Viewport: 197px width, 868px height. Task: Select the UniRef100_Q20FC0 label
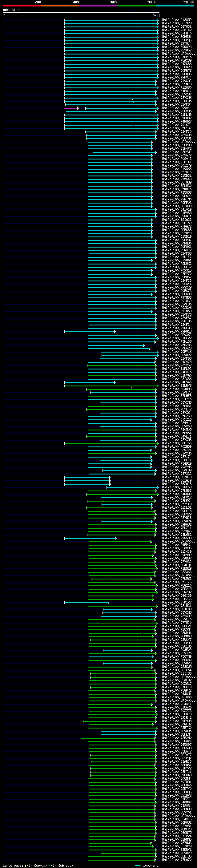point(177,132)
